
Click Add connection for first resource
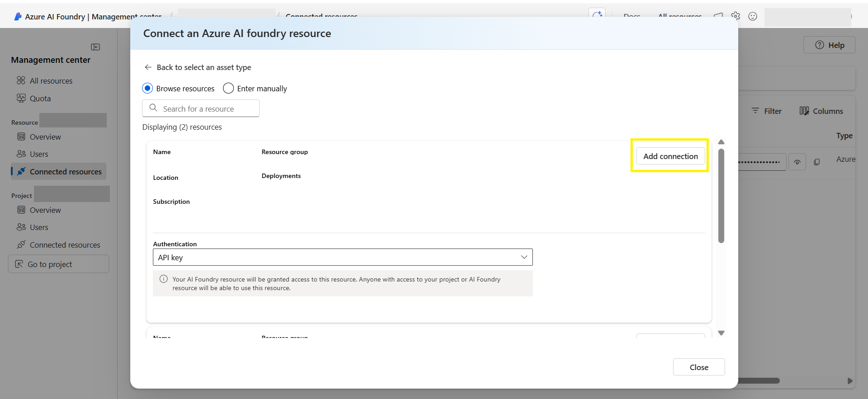tap(670, 156)
